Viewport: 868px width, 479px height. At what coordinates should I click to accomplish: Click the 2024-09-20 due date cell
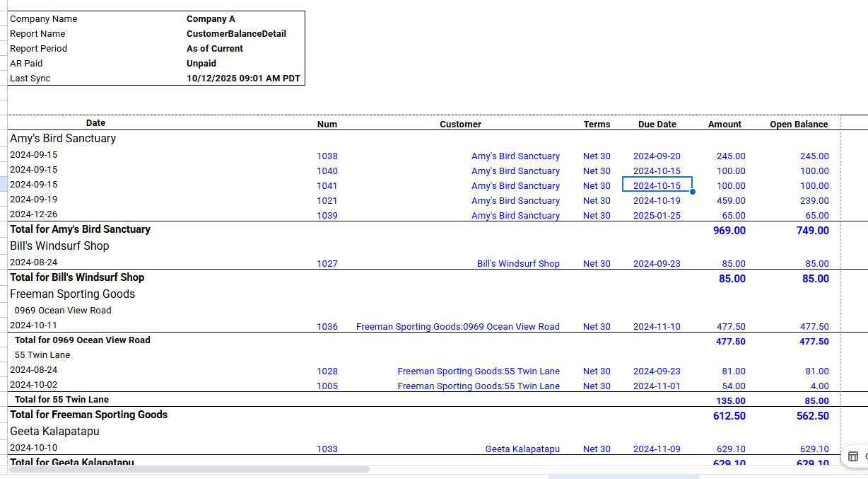657,156
